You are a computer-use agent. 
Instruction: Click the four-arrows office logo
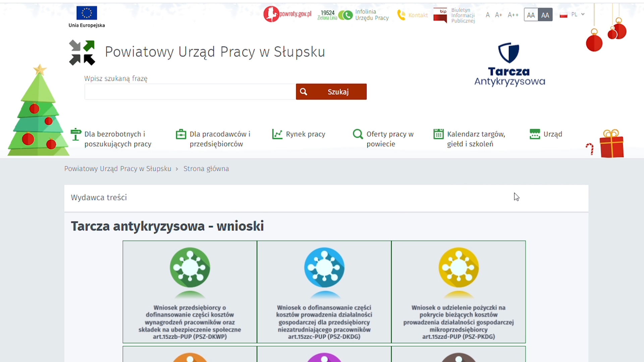pos(82,53)
